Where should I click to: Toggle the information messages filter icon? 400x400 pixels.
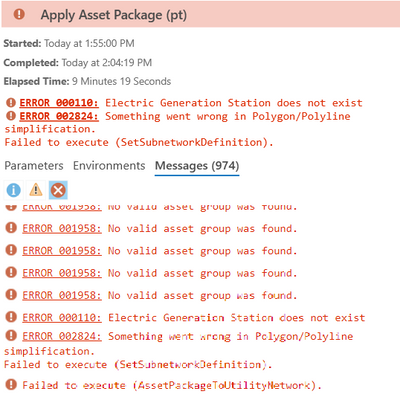click(14, 190)
